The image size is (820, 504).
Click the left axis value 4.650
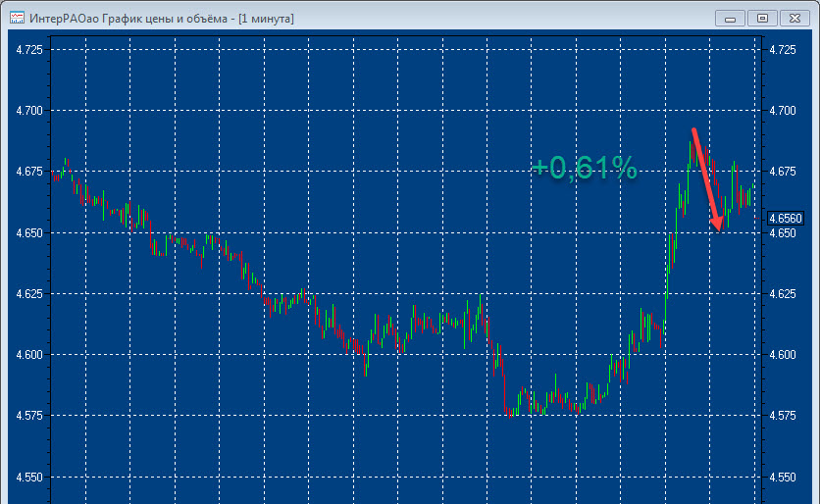click(x=29, y=232)
